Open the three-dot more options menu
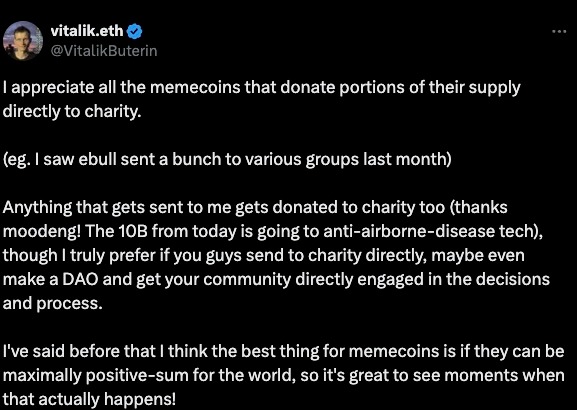The image size is (577, 410). coord(559,32)
